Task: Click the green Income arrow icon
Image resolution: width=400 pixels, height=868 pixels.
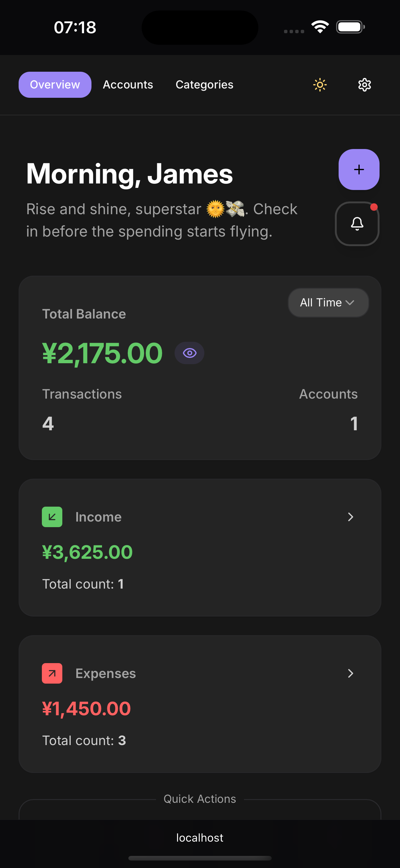Action: pos(52,517)
